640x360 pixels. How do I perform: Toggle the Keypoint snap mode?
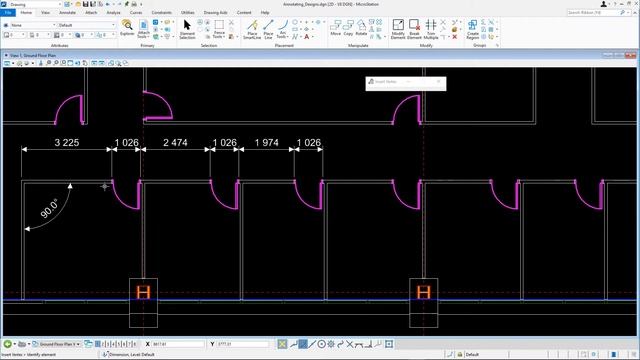(x=303, y=344)
